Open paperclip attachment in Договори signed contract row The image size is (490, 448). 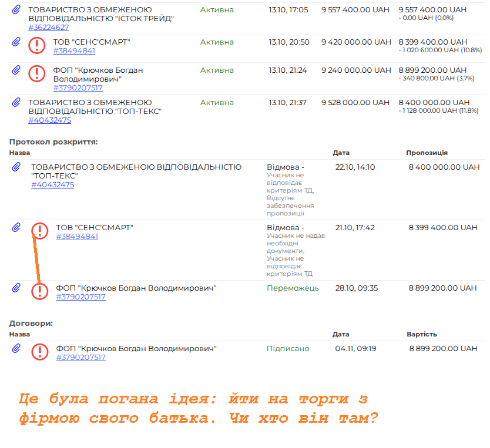click(x=16, y=349)
